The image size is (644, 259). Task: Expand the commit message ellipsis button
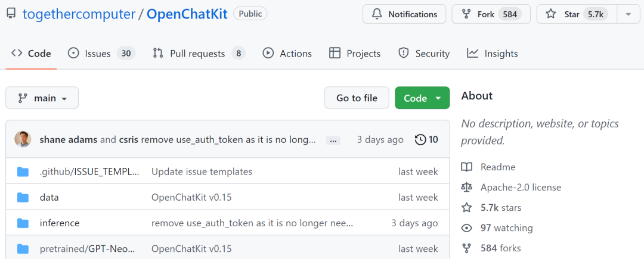click(333, 141)
